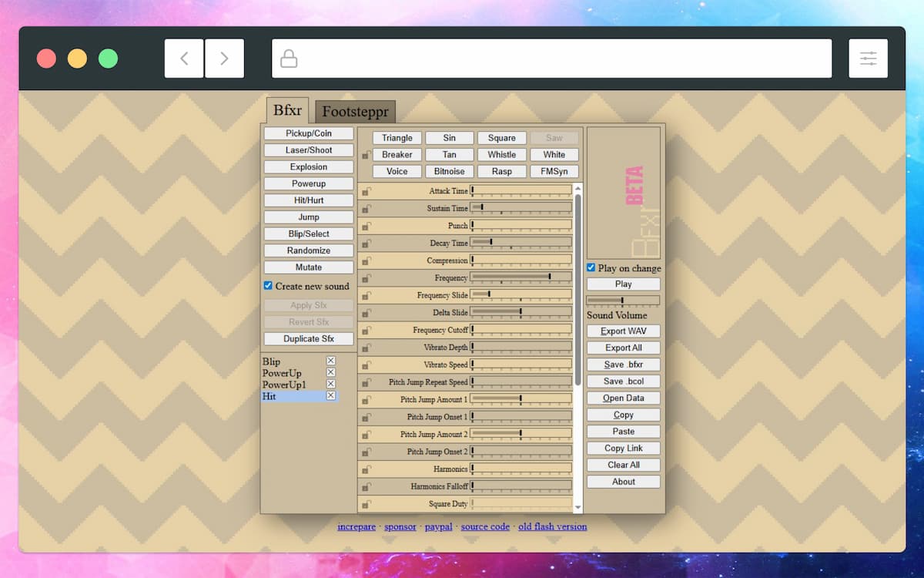Delete the Hit sound with its X
Screen dimensions: 924x578
330,395
